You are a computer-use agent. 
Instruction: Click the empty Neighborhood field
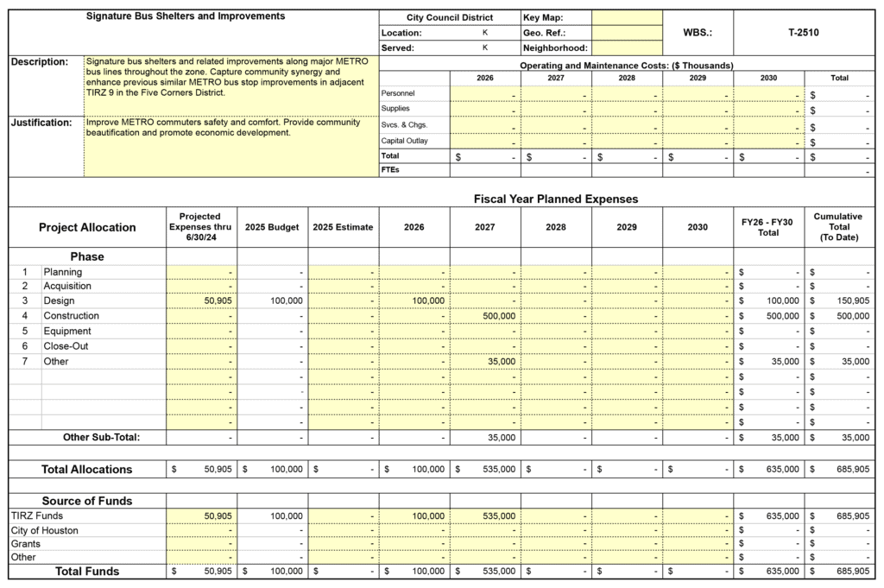click(x=628, y=48)
